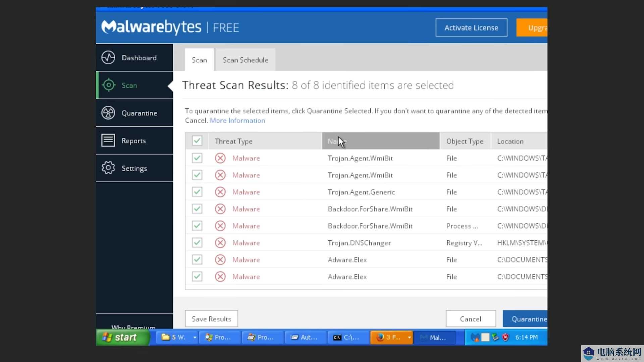Screen dimensions: 644x362
Task: Click the red shield security icon in the system tray
Action: pyautogui.click(x=505, y=337)
